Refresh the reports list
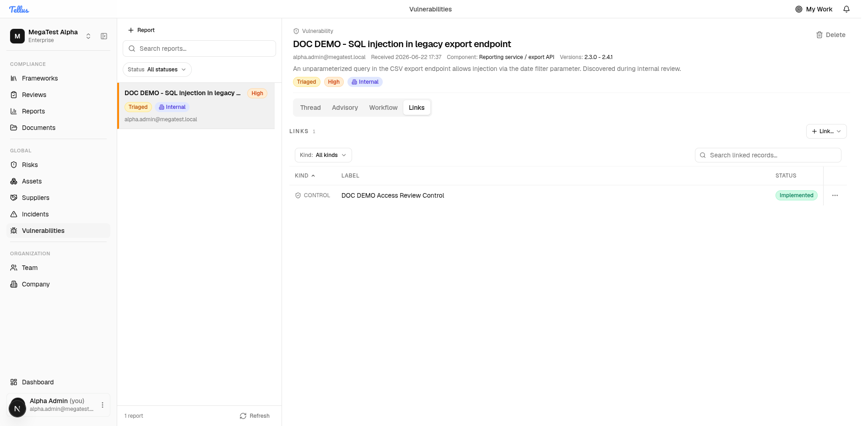Viewport: 868px width, 426px height. pos(255,416)
